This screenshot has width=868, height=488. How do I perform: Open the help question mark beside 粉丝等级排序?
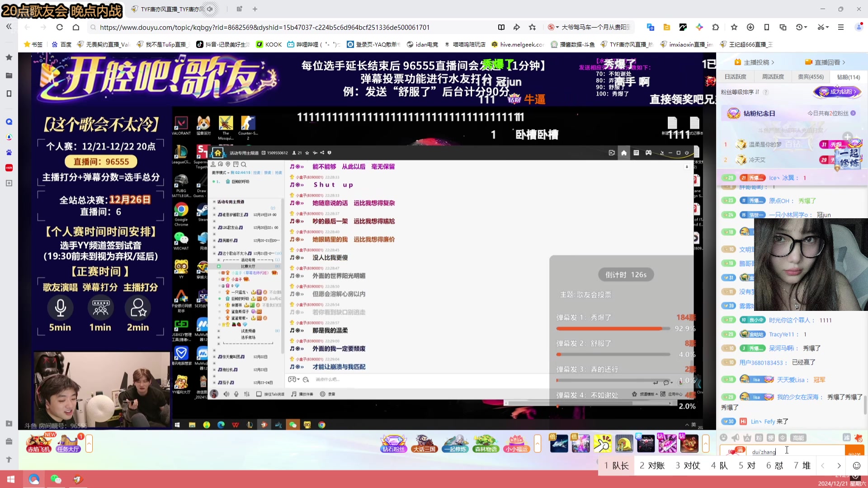point(766,92)
